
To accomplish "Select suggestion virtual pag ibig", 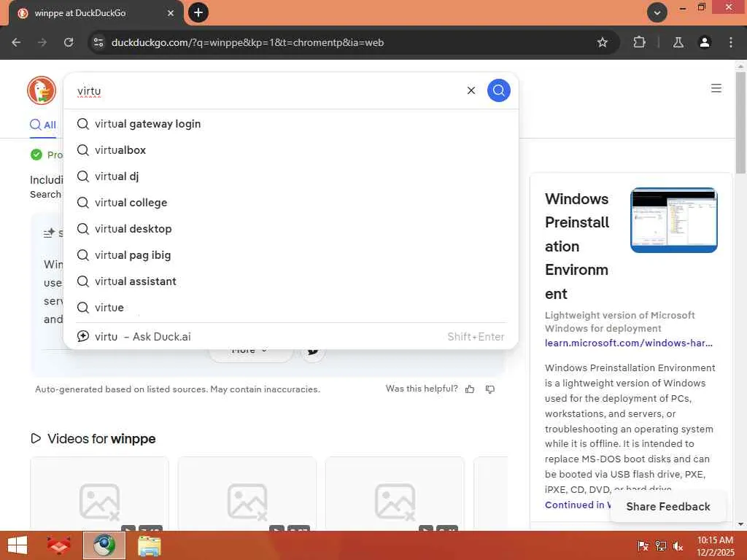I will tap(290, 254).
